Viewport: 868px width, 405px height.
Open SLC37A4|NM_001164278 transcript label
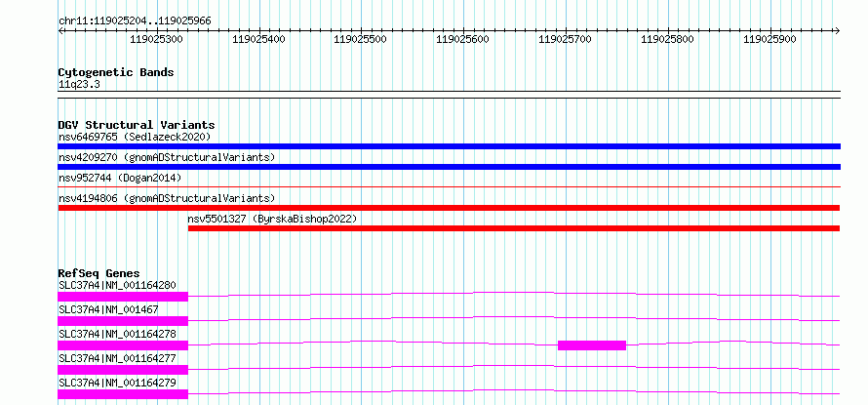117,335
